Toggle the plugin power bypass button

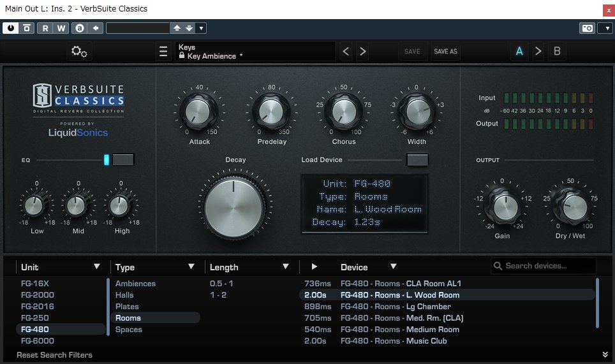(x=11, y=28)
